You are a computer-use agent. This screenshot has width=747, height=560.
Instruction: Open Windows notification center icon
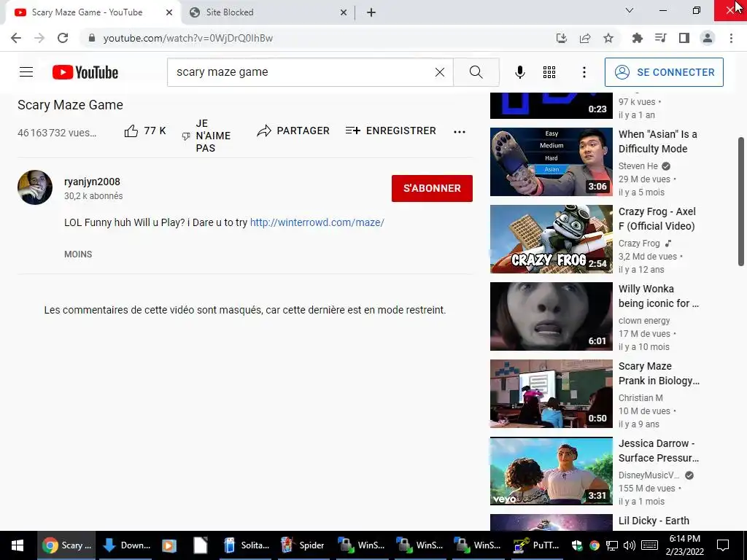[723, 545]
